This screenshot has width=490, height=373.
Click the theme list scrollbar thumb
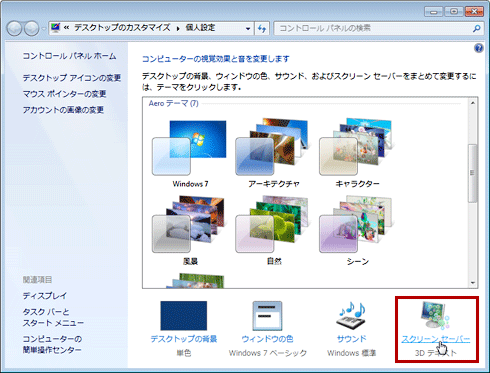[x=473, y=173]
